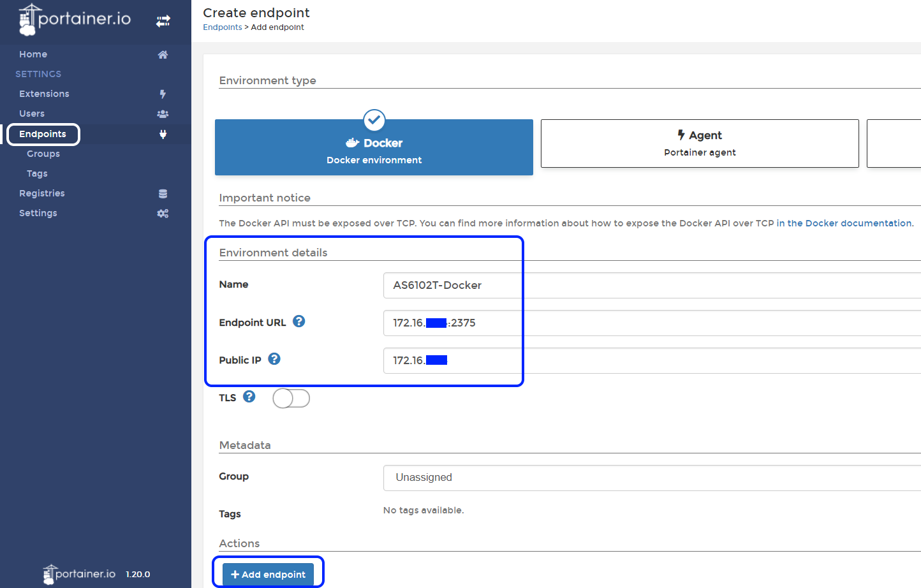Click the Users group icon

tap(163, 114)
